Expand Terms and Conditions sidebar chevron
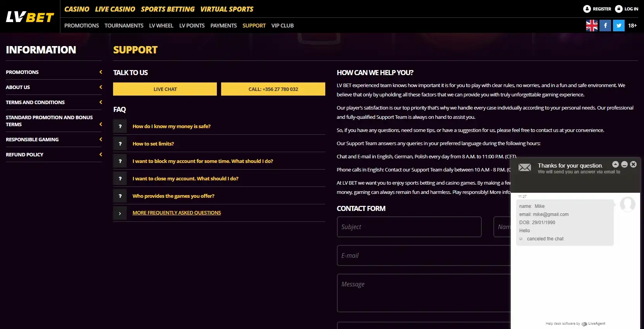This screenshot has width=644, height=329. point(101,102)
